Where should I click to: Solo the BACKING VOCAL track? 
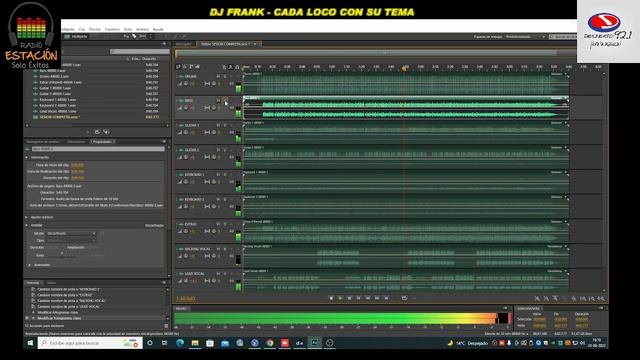225,249
